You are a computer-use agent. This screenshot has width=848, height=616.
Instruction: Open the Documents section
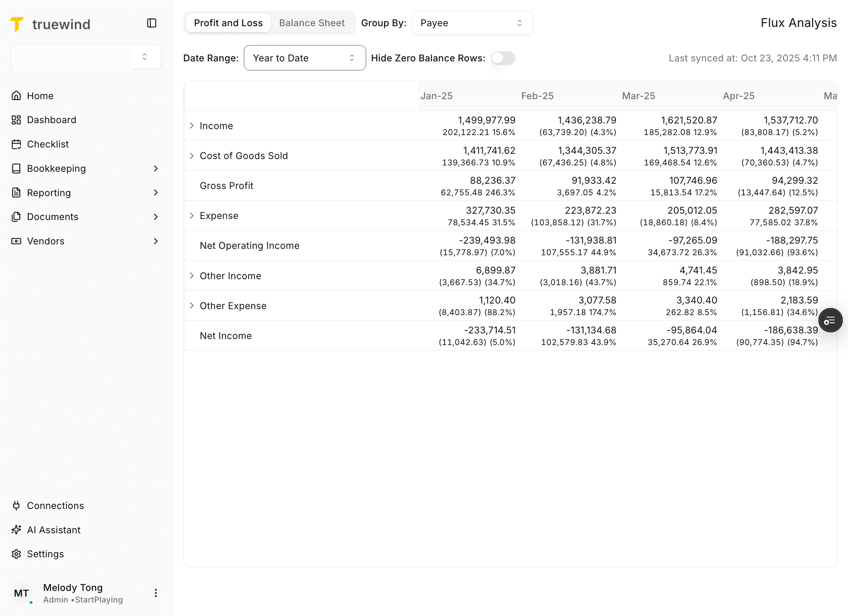click(52, 217)
